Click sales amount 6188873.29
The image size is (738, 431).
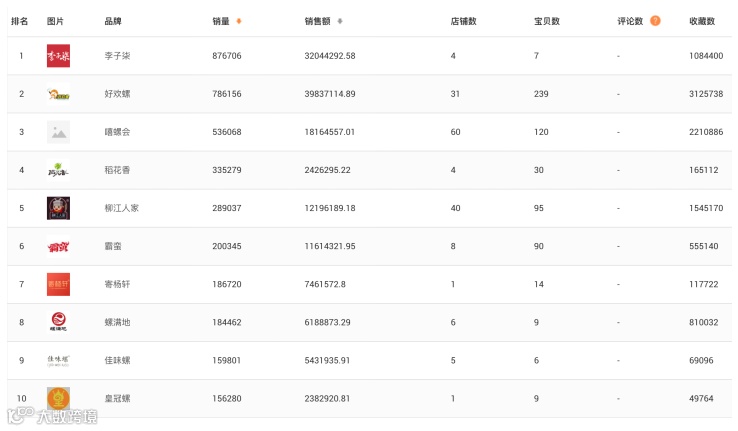tap(328, 322)
